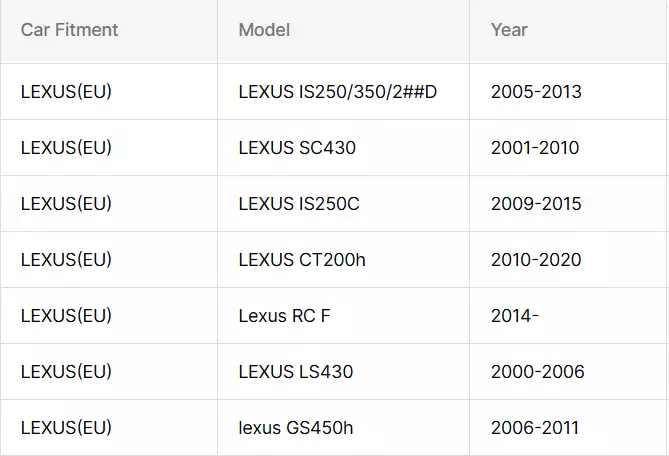
Task: Click the 2005-2013 year cell
Action: point(536,92)
